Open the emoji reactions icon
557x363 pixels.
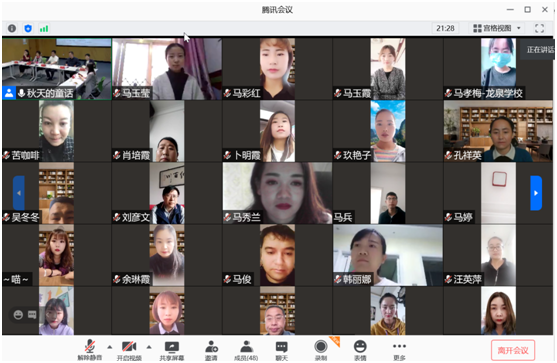click(360, 350)
